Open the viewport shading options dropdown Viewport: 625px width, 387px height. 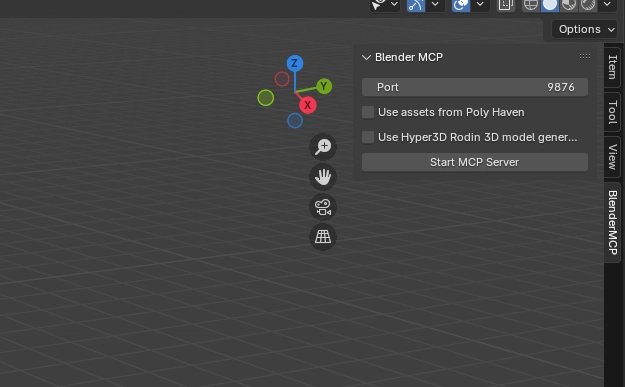(x=607, y=4)
